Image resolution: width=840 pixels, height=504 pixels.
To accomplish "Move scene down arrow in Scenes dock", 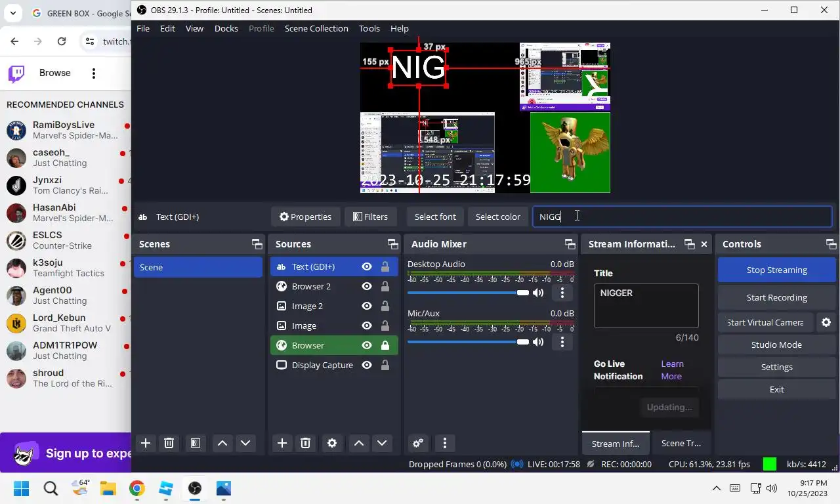I will [x=245, y=443].
